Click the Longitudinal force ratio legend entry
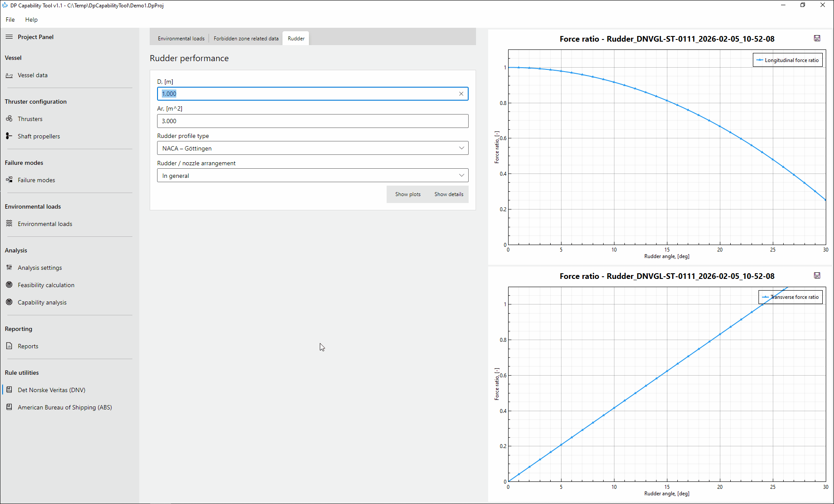This screenshot has width=834, height=504. (x=788, y=60)
